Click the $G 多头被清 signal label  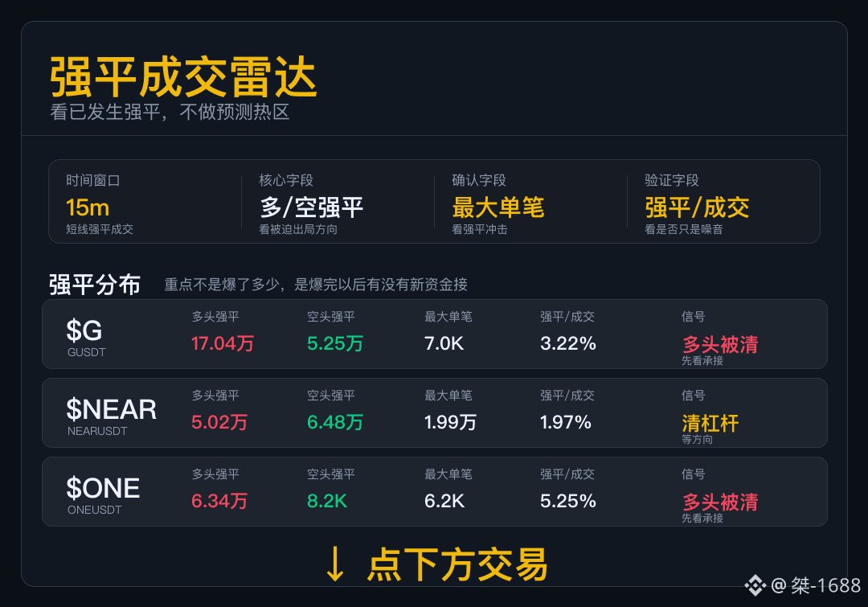[x=719, y=344]
